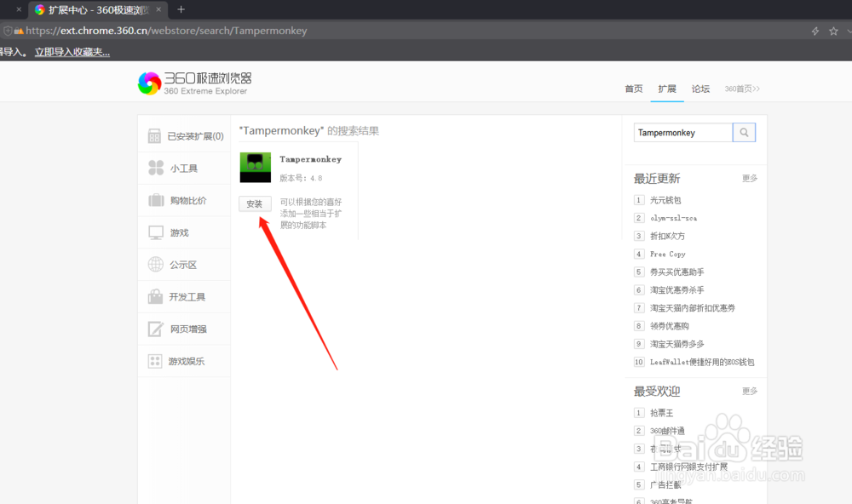Image resolution: width=852 pixels, height=504 pixels.
Task: Click the 网页增强 pencil icon
Action: pos(155,329)
